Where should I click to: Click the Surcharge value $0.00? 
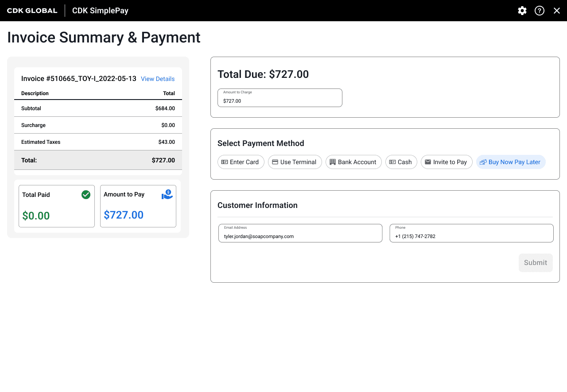coord(168,125)
